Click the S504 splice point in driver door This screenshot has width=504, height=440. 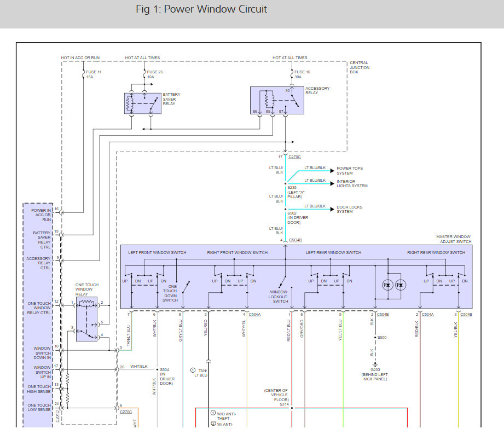tap(158, 369)
